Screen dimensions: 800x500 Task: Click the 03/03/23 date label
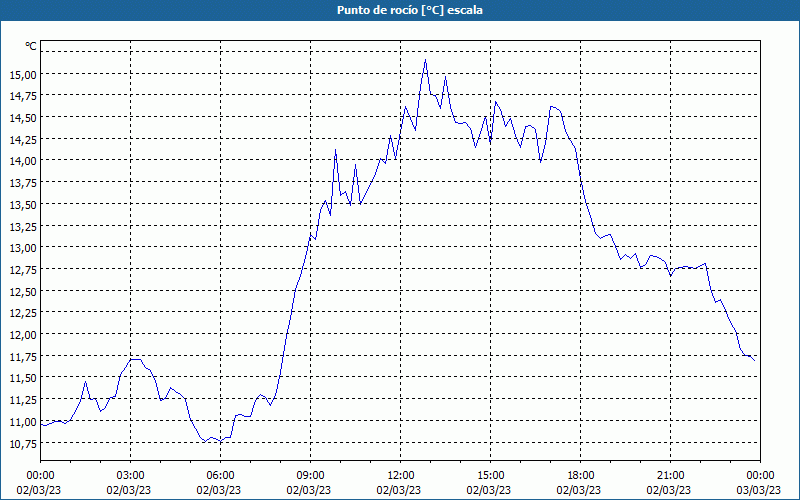pos(759,490)
